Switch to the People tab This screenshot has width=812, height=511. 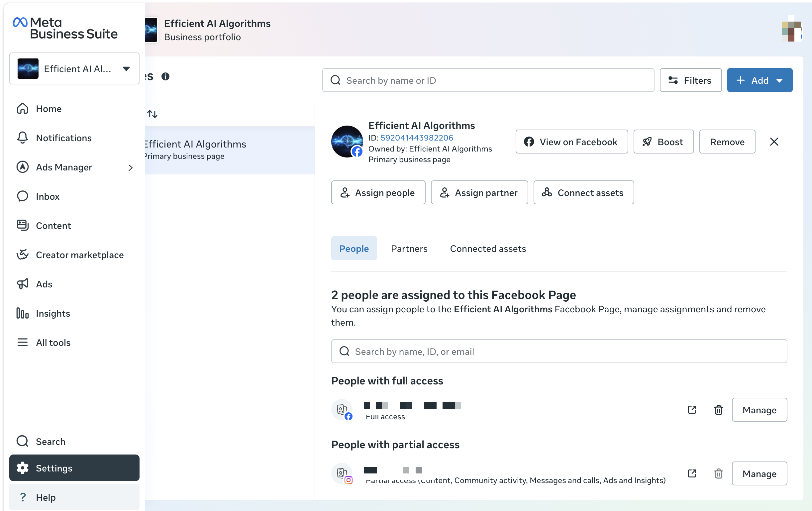coord(354,248)
